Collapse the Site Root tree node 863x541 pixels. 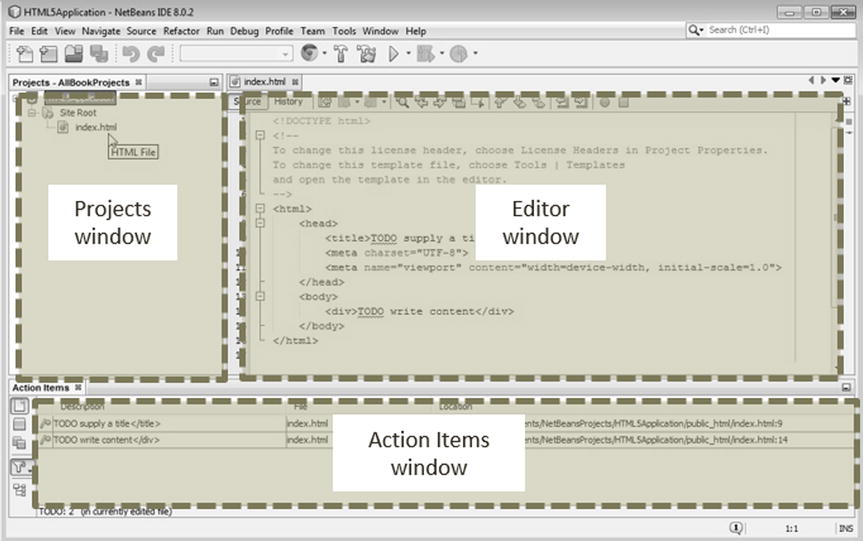pos(32,113)
